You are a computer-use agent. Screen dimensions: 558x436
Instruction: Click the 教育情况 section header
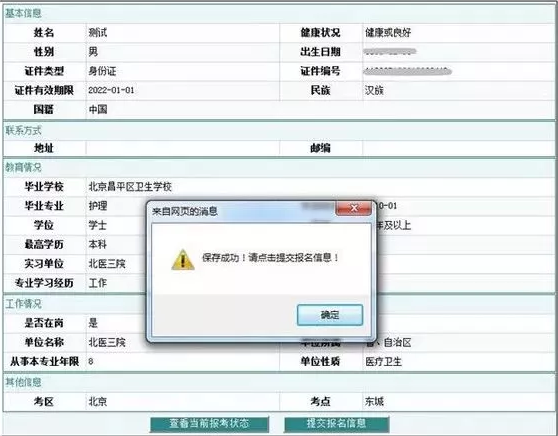point(23,167)
